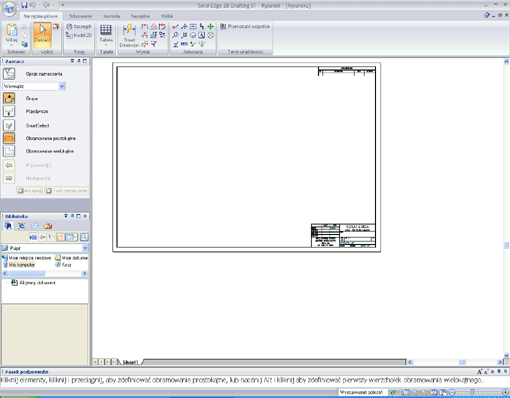Screen dimensions: 510x398
Task: Select the SmartSelect tool icon
Action: [9, 125]
